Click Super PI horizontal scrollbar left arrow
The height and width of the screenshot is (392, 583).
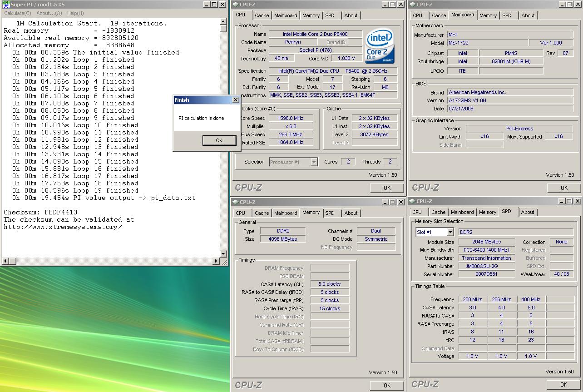pyautogui.click(x=5, y=261)
